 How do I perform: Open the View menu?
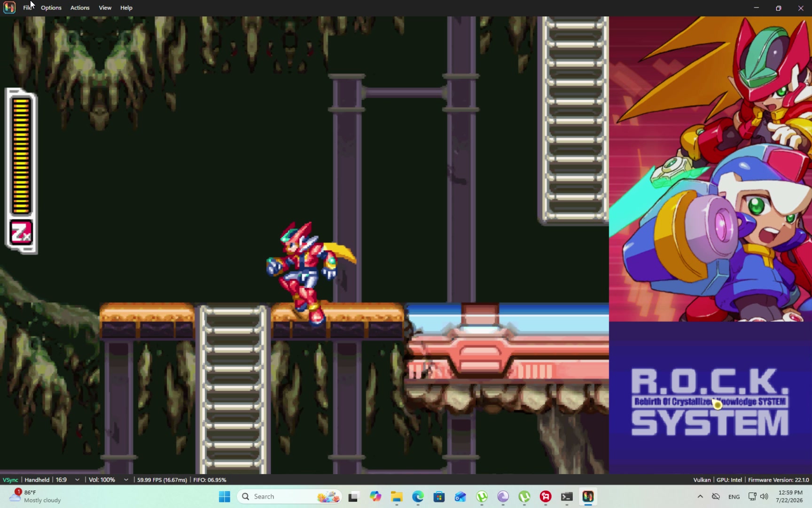click(105, 8)
